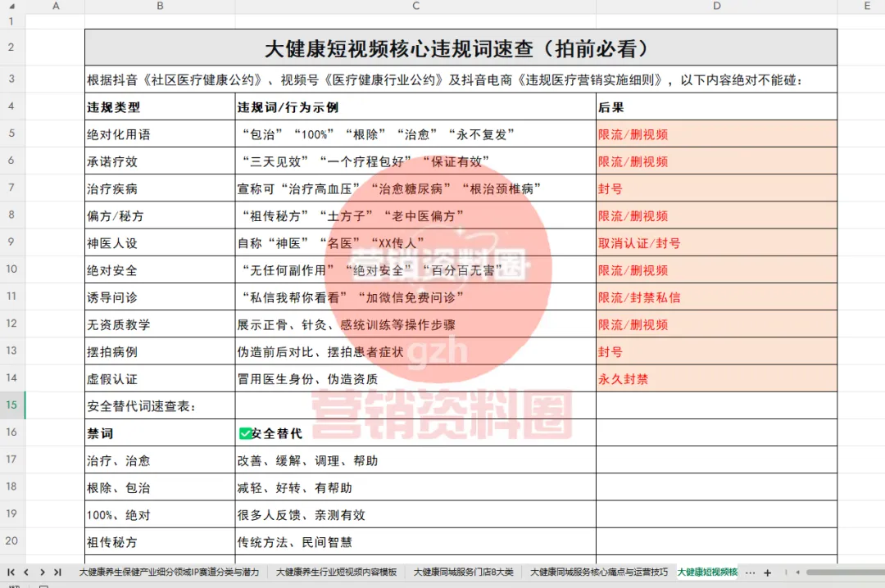The image size is (885, 588).
Task: Select column A header
Action: coord(56,7)
